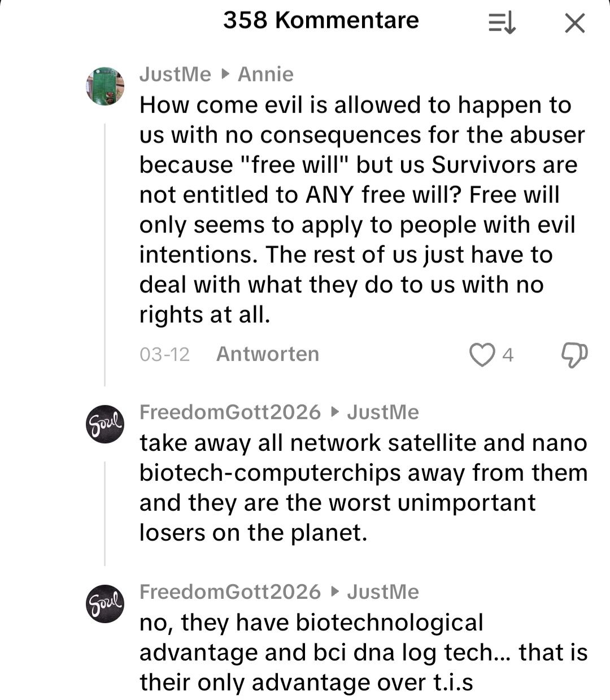This screenshot has width=610, height=700.
Task: Open JustMe's profile via username
Action: (175, 74)
